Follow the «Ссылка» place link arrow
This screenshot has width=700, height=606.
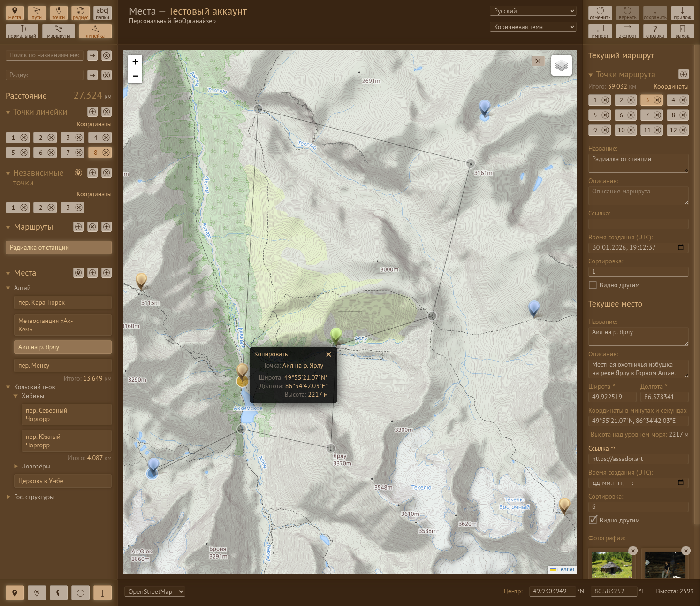[613, 448]
